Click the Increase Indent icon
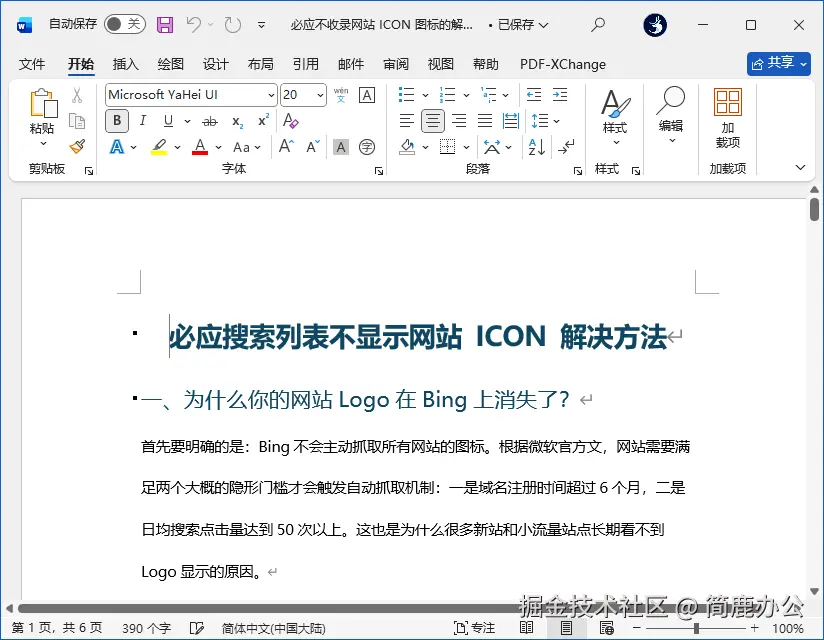The image size is (824, 640). [x=561, y=95]
